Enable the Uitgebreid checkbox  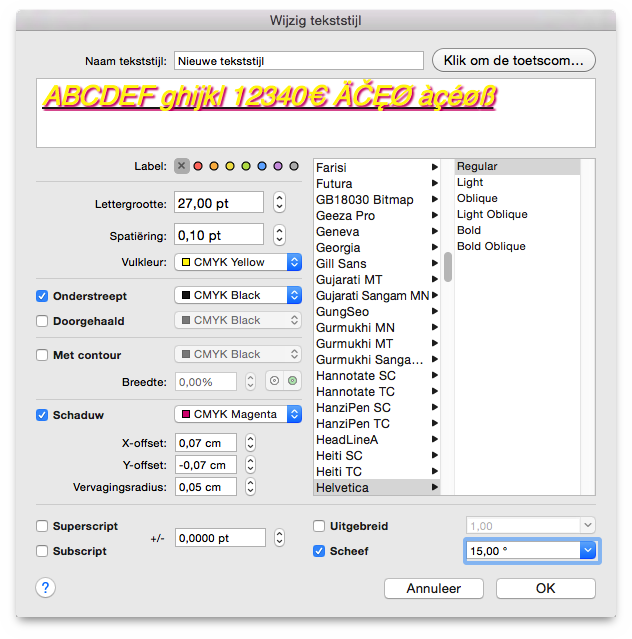pyautogui.click(x=319, y=526)
